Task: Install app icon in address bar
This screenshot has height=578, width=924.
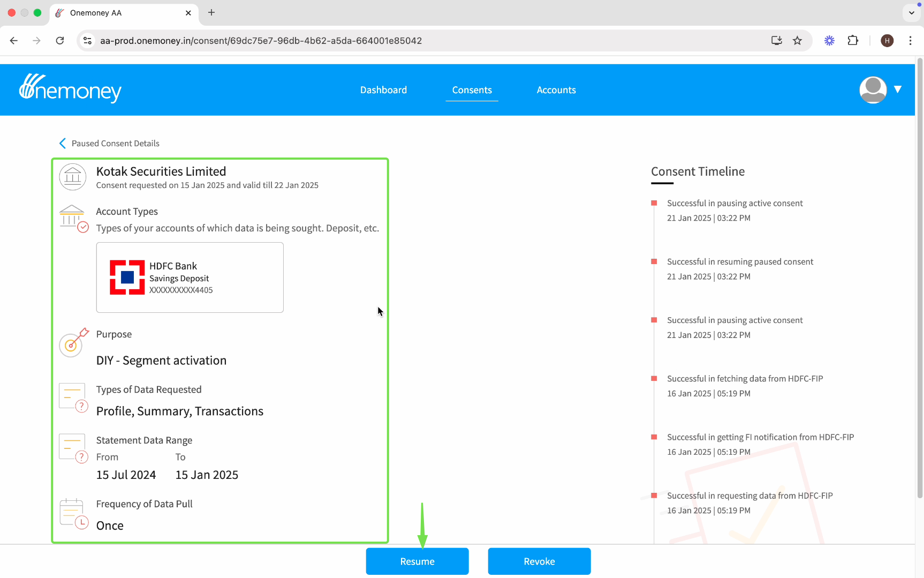Action: click(x=777, y=41)
